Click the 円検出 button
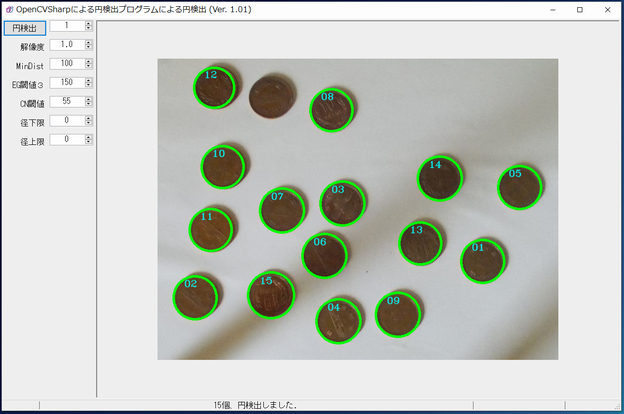The width and height of the screenshot is (624, 414). pyautogui.click(x=25, y=28)
